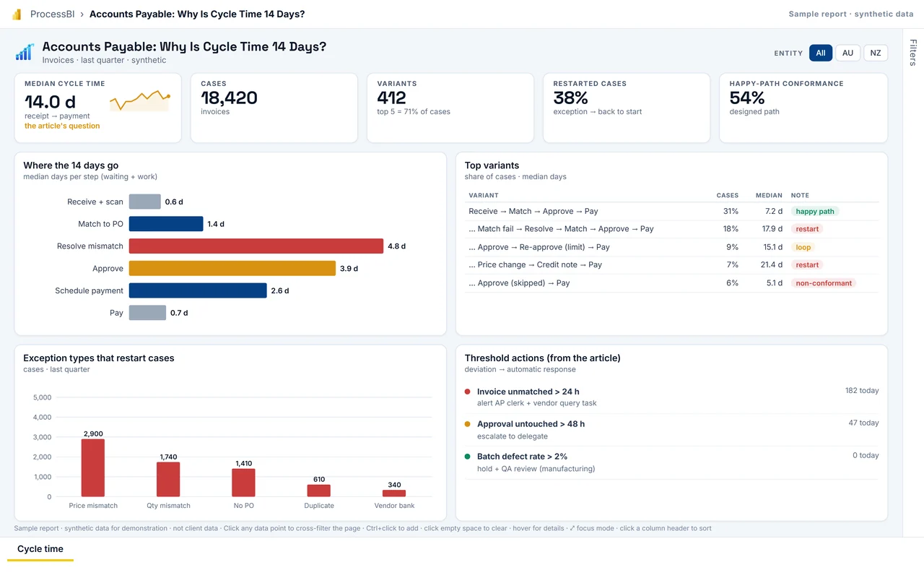This screenshot has height=578, width=924.
Task: Click the blue bar chart report icon
Action: pyautogui.click(x=25, y=52)
